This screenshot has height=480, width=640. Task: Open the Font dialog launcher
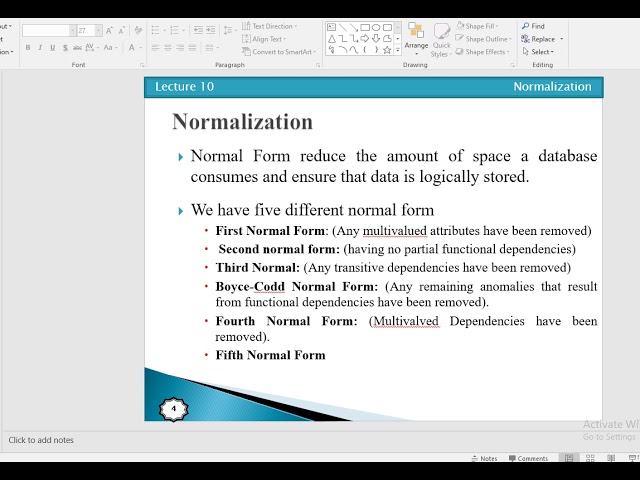click(x=142, y=65)
